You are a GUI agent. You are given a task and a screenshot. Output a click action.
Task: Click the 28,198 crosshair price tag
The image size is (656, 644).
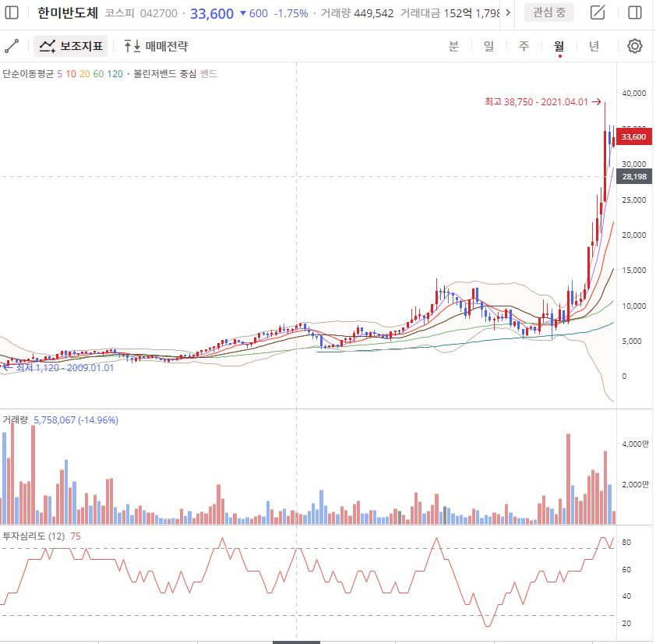pos(634,177)
